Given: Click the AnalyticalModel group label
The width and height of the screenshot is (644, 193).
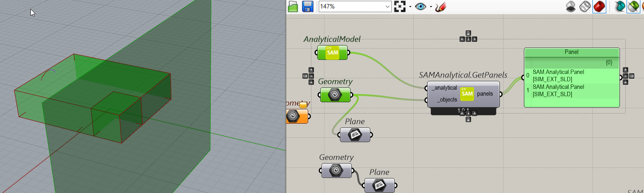Looking at the screenshot, I should (x=332, y=39).
